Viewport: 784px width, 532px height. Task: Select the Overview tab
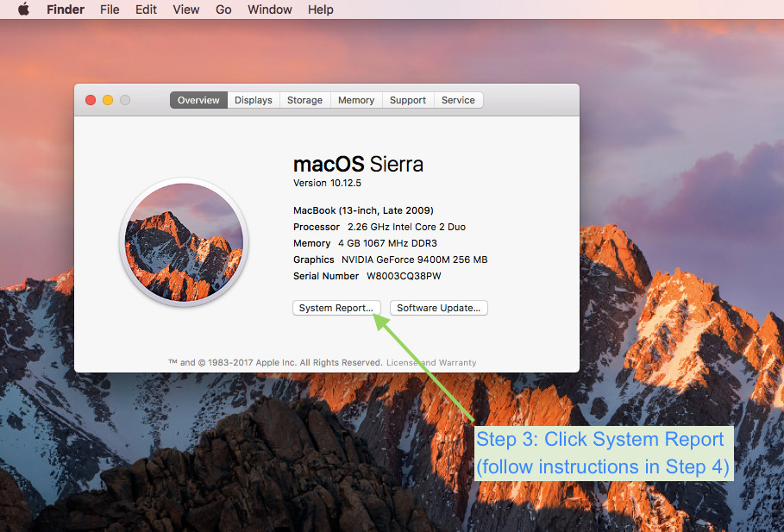pos(198,100)
